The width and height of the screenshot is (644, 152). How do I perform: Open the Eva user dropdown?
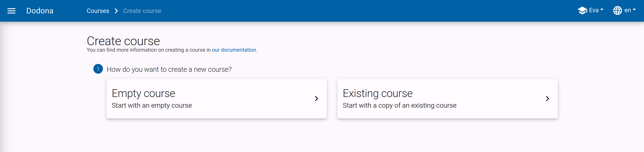[x=590, y=11]
